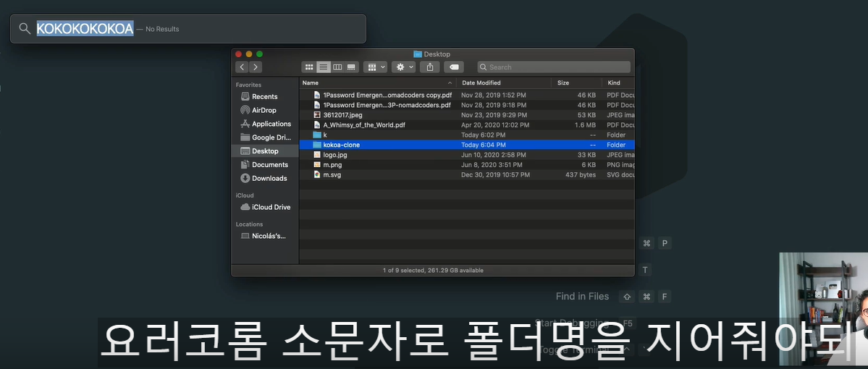The image size is (868, 369).
Task: Open the group-by arrangement dropdown
Action: (x=375, y=67)
